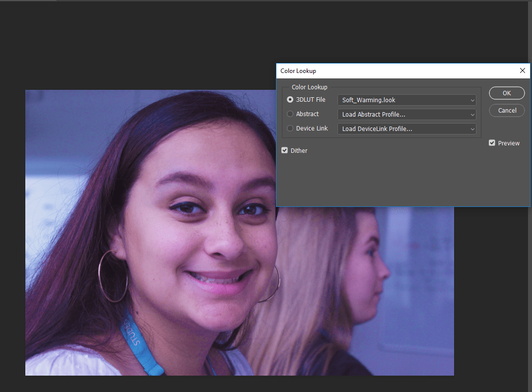Screen dimensions: 532x392
Task: Open the Soft_Warming.look dropdown
Action: [406, 100]
